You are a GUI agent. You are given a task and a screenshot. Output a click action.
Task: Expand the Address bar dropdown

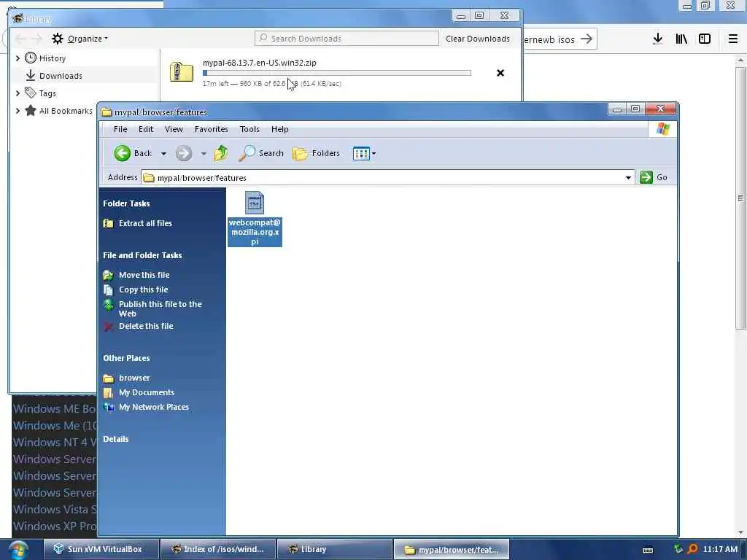[x=628, y=178]
